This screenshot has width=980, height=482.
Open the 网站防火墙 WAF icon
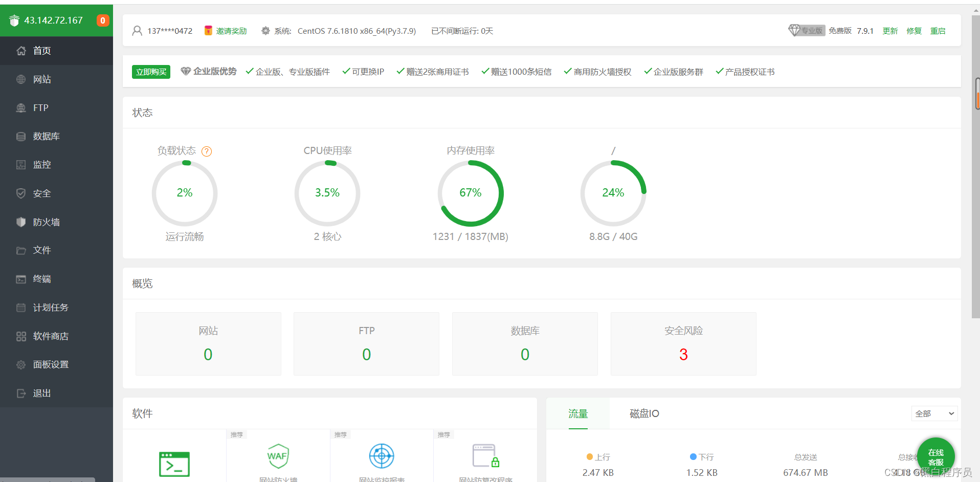pos(278,456)
